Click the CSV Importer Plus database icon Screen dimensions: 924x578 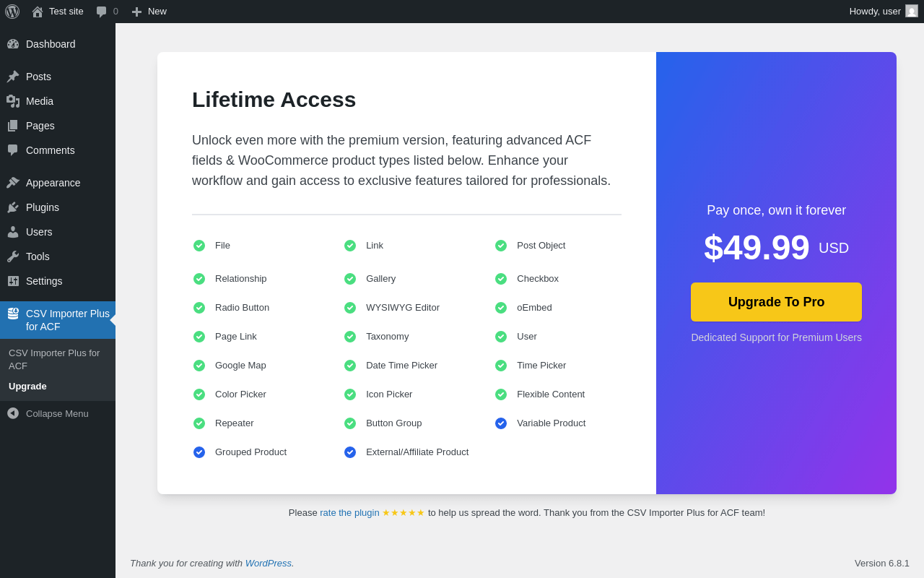(13, 314)
